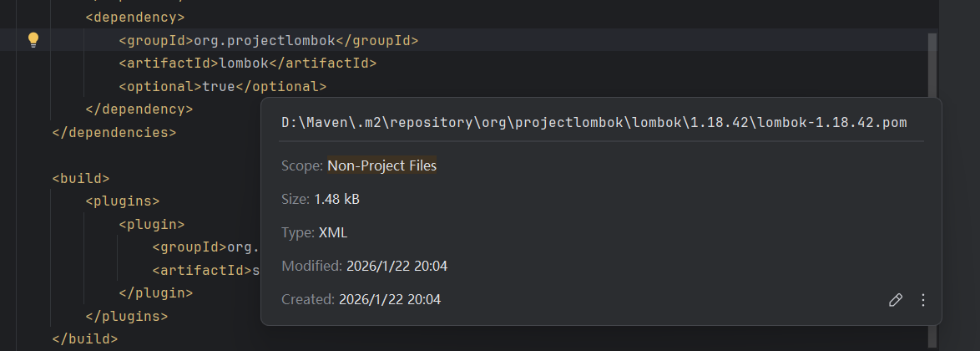980x351 pixels.
Task: Click the 1.48 kB size value
Action: 336,199
